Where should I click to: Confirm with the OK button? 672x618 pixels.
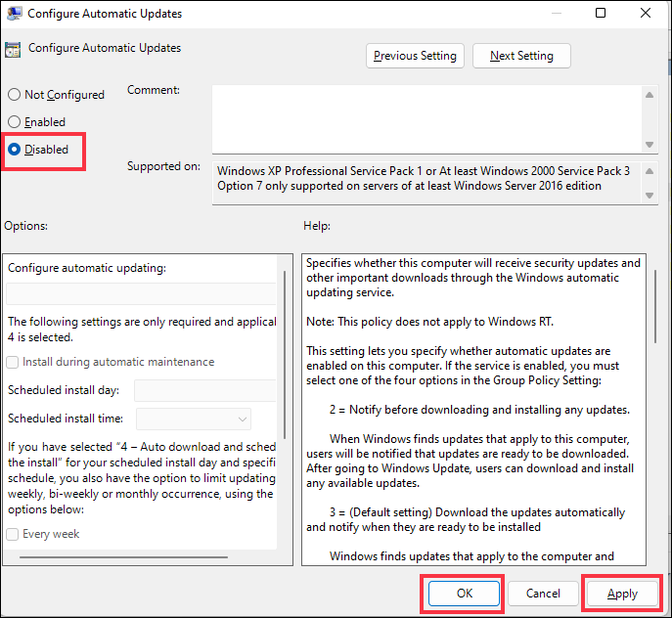[x=465, y=594]
